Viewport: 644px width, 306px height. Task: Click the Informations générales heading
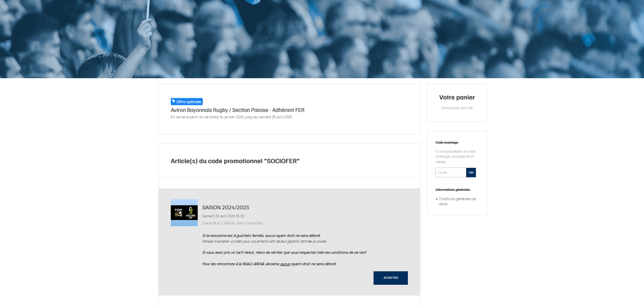[452, 189]
